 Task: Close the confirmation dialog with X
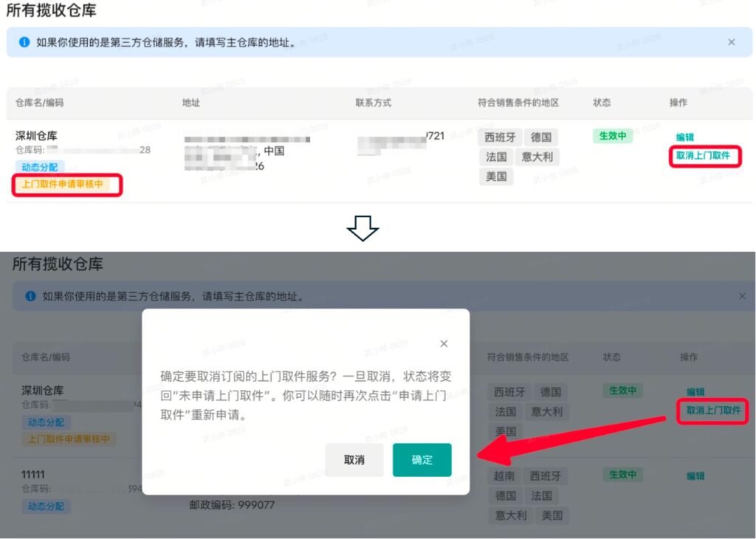[444, 343]
